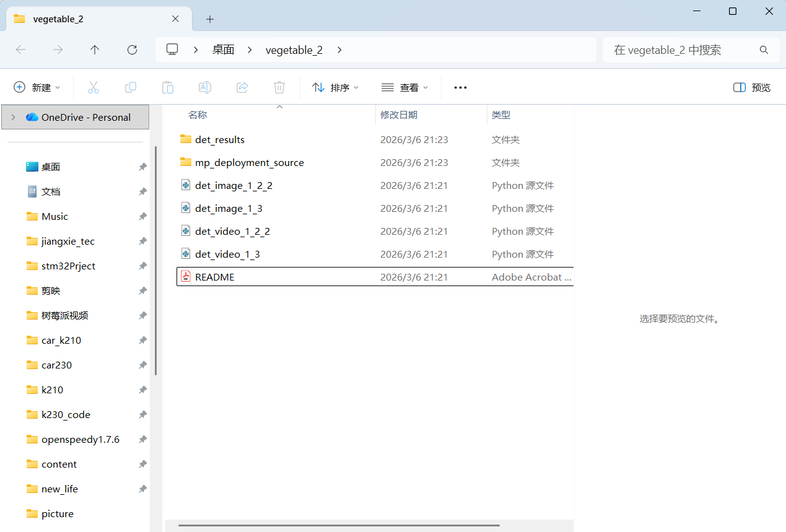This screenshot has height=532, width=786.
Task: Add a new tab with plus button
Action: click(x=210, y=19)
